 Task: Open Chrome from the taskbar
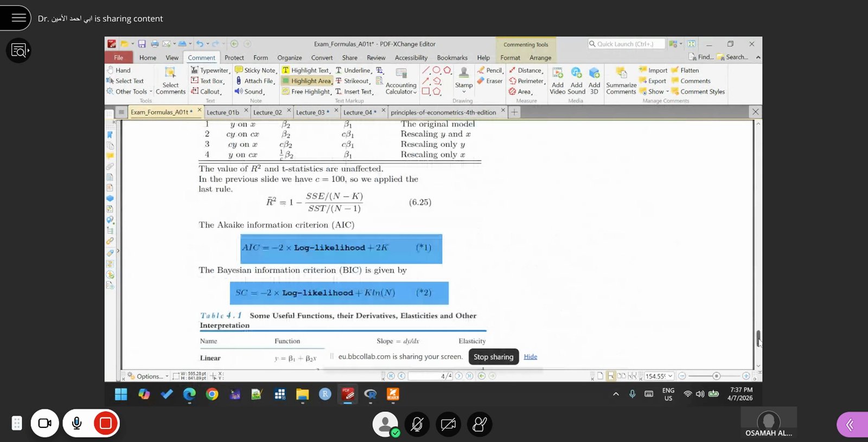point(212,394)
